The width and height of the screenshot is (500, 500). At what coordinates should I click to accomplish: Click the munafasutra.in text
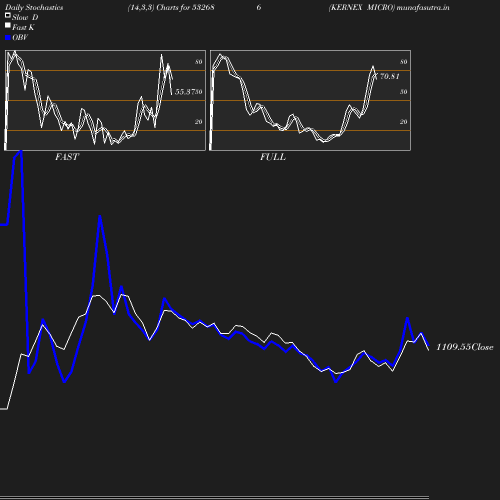(x=423, y=7)
